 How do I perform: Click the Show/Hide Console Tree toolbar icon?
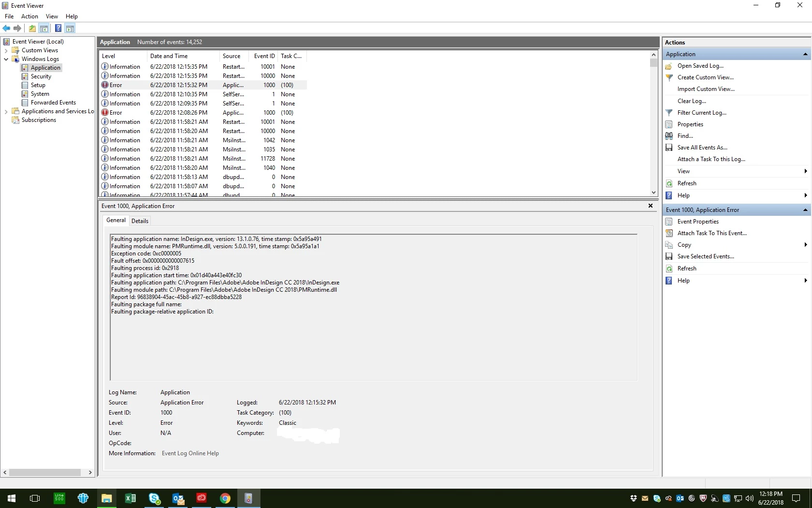click(44, 28)
